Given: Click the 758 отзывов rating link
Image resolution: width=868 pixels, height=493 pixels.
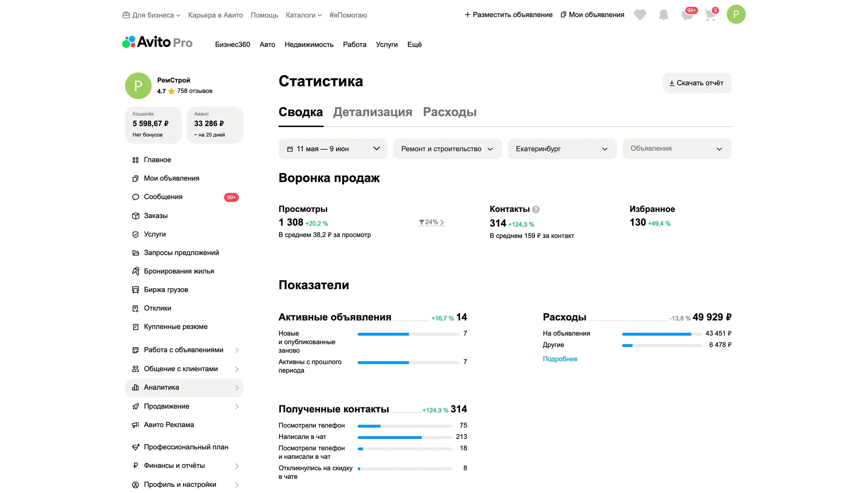Looking at the screenshot, I should 195,91.
